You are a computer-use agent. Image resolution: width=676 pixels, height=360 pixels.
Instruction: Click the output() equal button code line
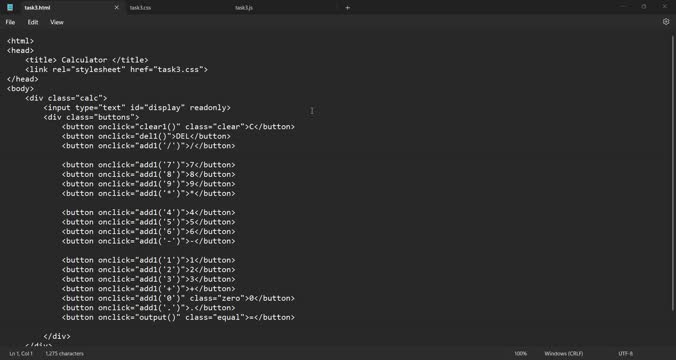click(x=178, y=317)
